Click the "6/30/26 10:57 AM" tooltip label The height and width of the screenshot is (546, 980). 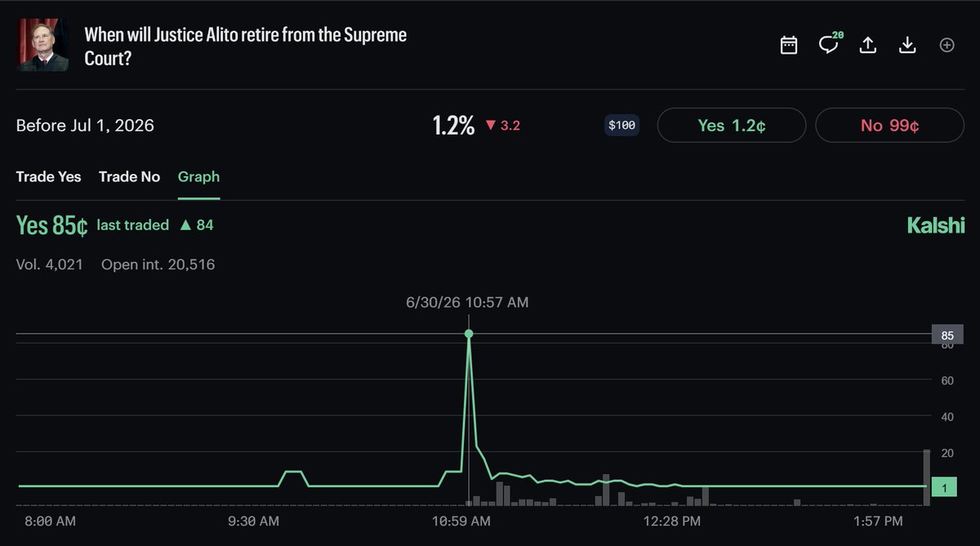[x=467, y=302]
